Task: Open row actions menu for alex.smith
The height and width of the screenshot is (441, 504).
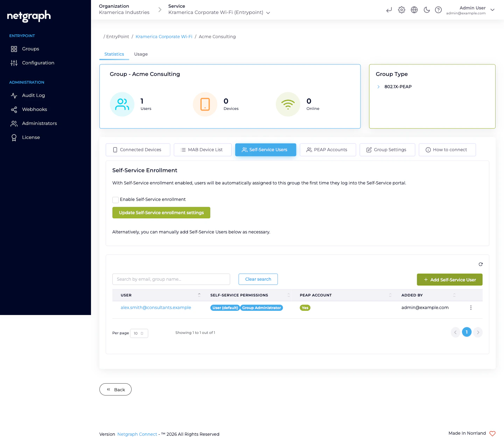Action: 471,308
